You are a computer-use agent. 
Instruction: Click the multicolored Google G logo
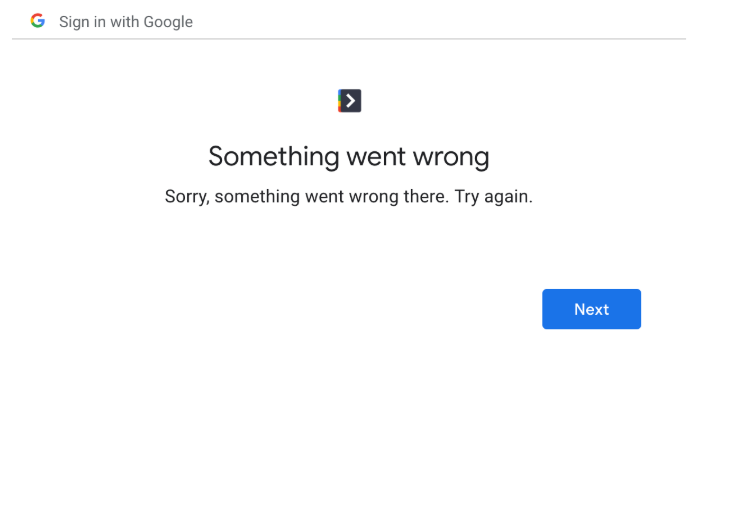coord(38,21)
